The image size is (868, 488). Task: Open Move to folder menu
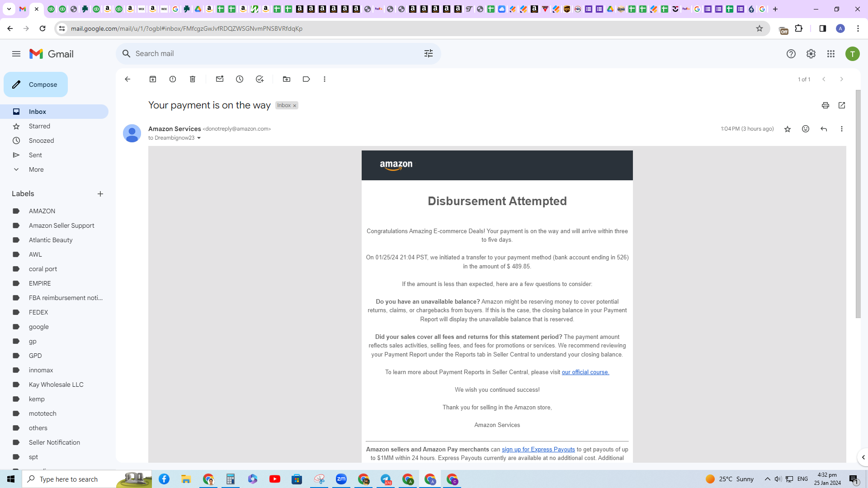pos(287,79)
